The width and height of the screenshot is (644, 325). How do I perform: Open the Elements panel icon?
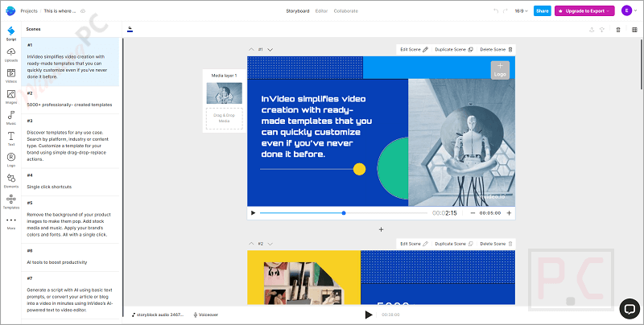click(x=11, y=180)
